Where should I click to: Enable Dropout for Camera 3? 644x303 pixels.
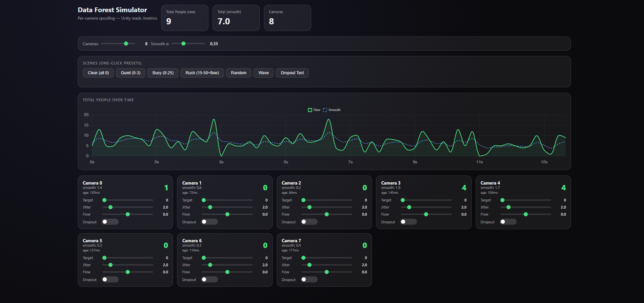click(408, 222)
